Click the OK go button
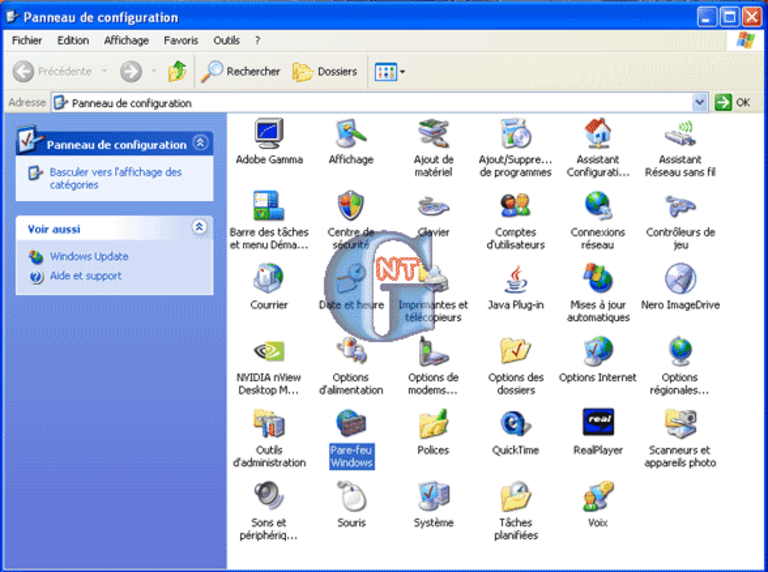The height and width of the screenshot is (572, 768). coord(733,102)
